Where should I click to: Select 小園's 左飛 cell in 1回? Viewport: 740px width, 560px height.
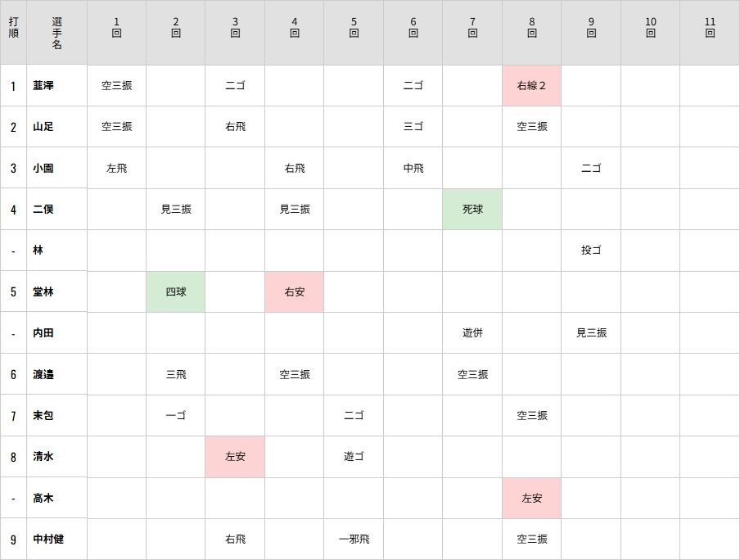(x=116, y=169)
